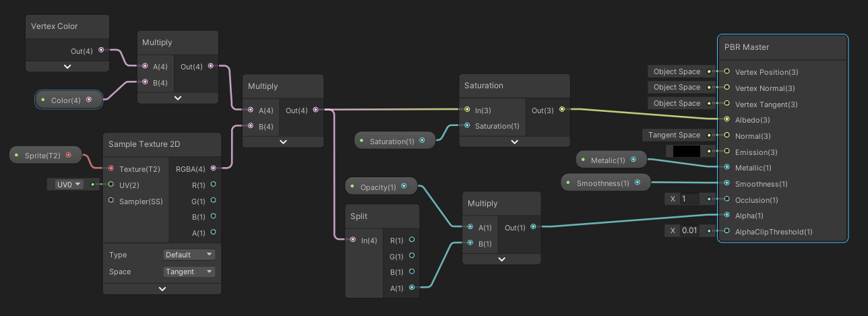Expand the Saturation node preview chevron

[x=514, y=141]
